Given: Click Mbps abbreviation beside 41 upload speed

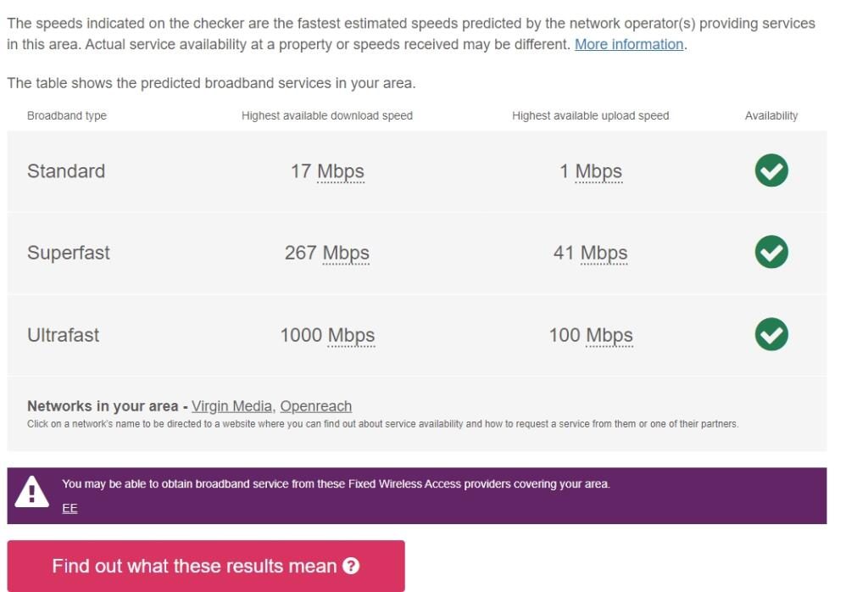Looking at the screenshot, I should pyautogui.click(x=604, y=253).
